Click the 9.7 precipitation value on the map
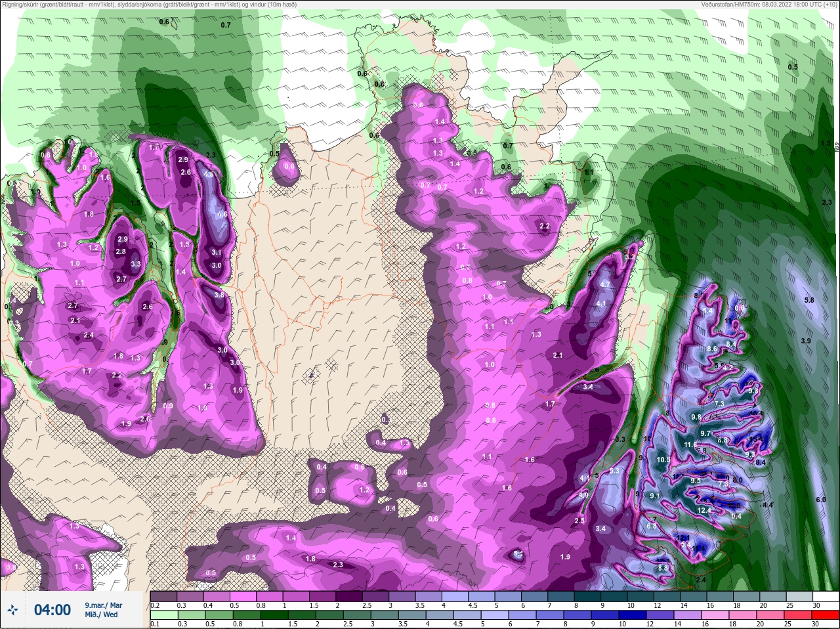Screen dimensions: 840x629 (705, 433)
